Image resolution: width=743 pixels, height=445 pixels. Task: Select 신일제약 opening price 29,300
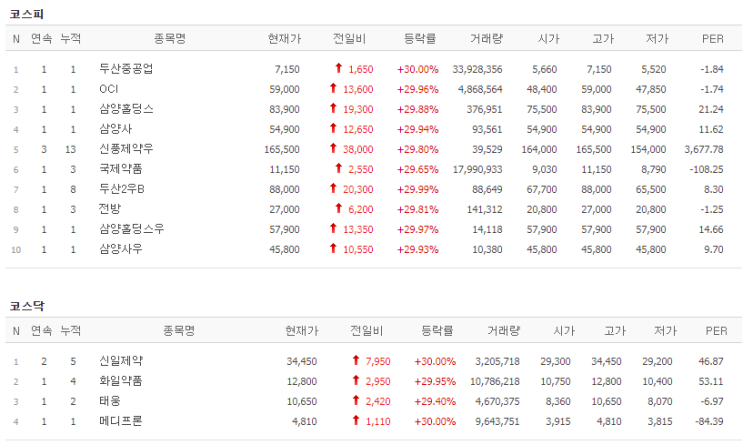[x=555, y=361]
